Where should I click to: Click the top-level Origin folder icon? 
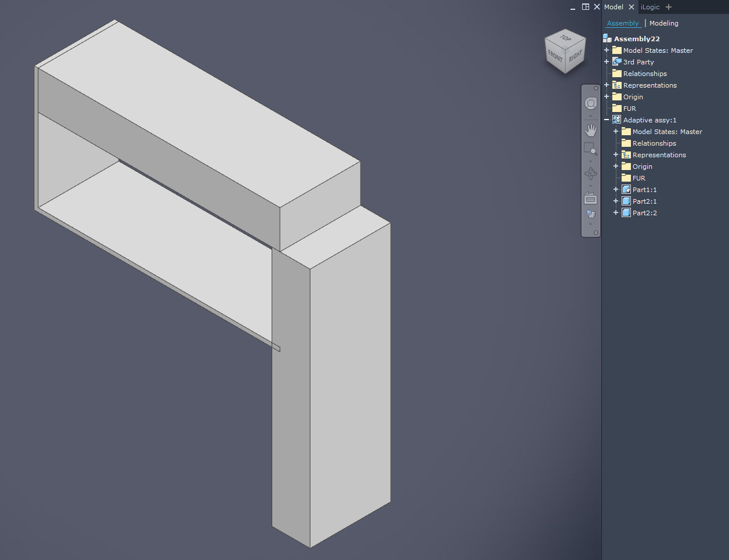pos(617,96)
